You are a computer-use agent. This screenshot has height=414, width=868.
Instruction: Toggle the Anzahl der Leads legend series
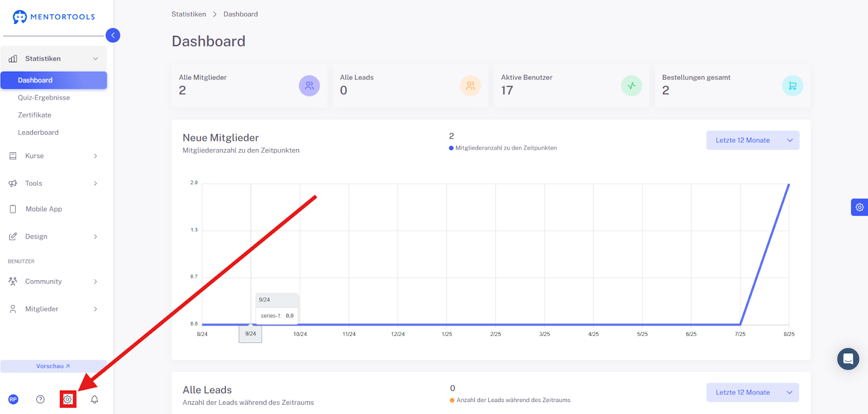coord(510,400)
